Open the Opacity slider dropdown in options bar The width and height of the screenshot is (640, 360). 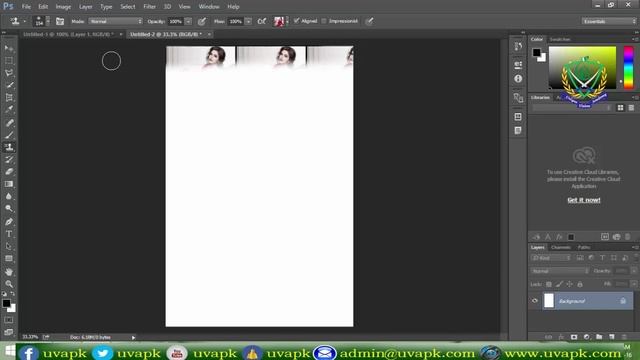[188, 21]
